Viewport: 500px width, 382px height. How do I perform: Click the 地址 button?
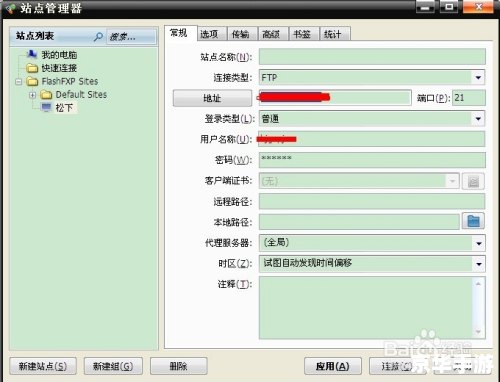coord(212,98)
